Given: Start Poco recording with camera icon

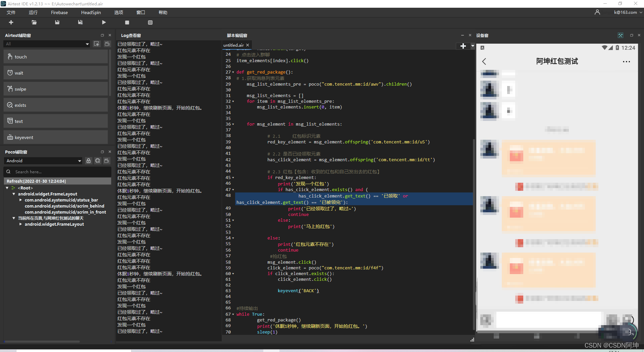Looking at the screenshot, I should pyautogui.click(x=107, y=161).
